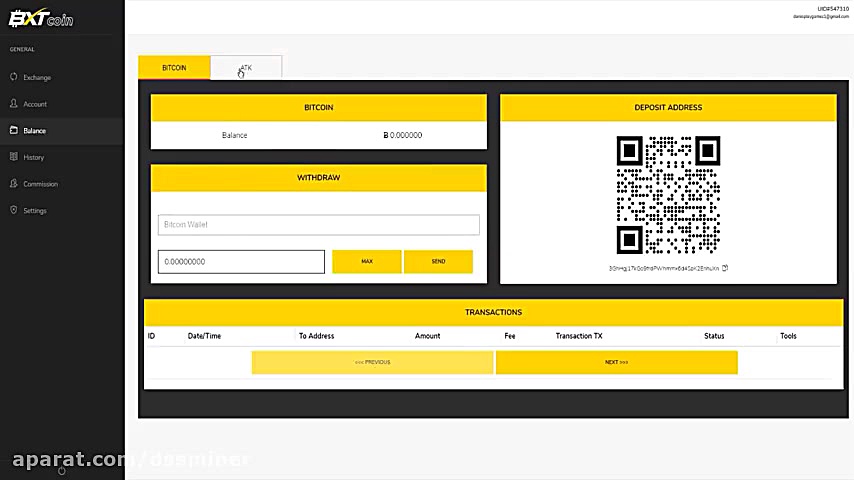854x480 pixels.
Task: Go to PREVIOUS transactions page
Action: click(x=373, y=362)
